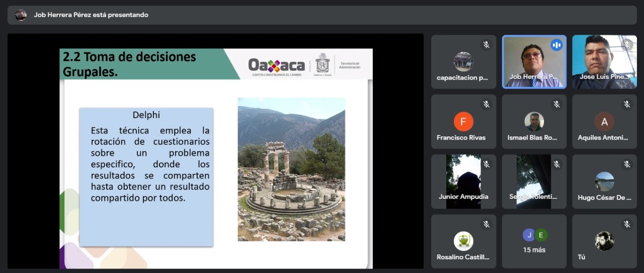Click the muted mic icon on Aquiles Antonio tile
This screenshot has height=273, width=644.
point(627,104)
